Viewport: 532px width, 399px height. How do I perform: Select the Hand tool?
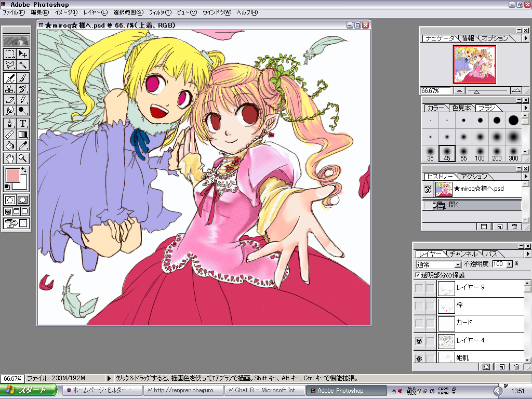tap(10, 158)
